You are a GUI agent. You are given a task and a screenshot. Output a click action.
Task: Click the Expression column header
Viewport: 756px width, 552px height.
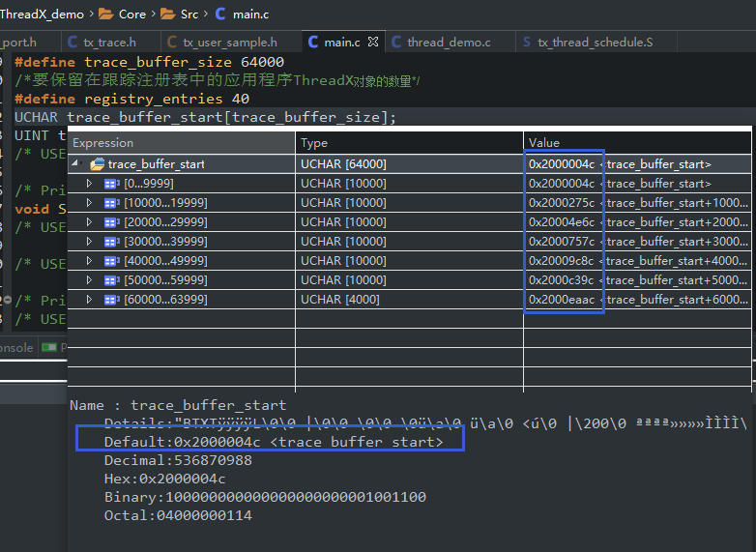(182, 143)
